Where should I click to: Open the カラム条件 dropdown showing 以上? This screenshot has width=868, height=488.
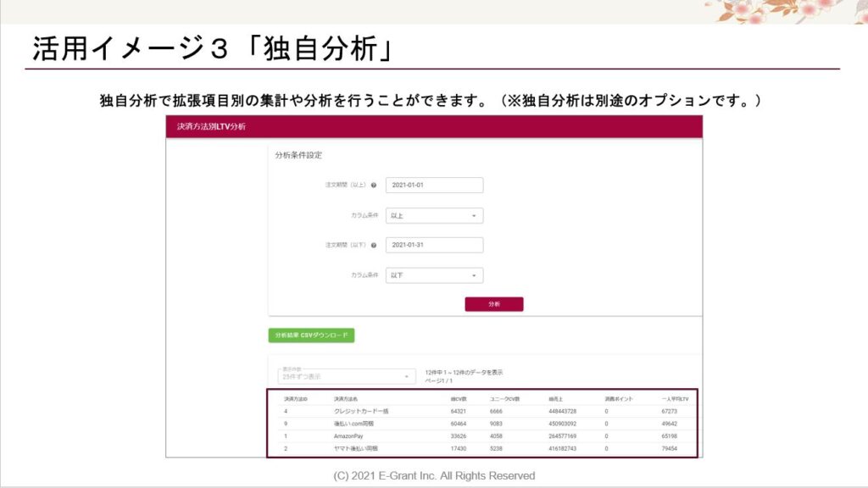click(434, 216)
